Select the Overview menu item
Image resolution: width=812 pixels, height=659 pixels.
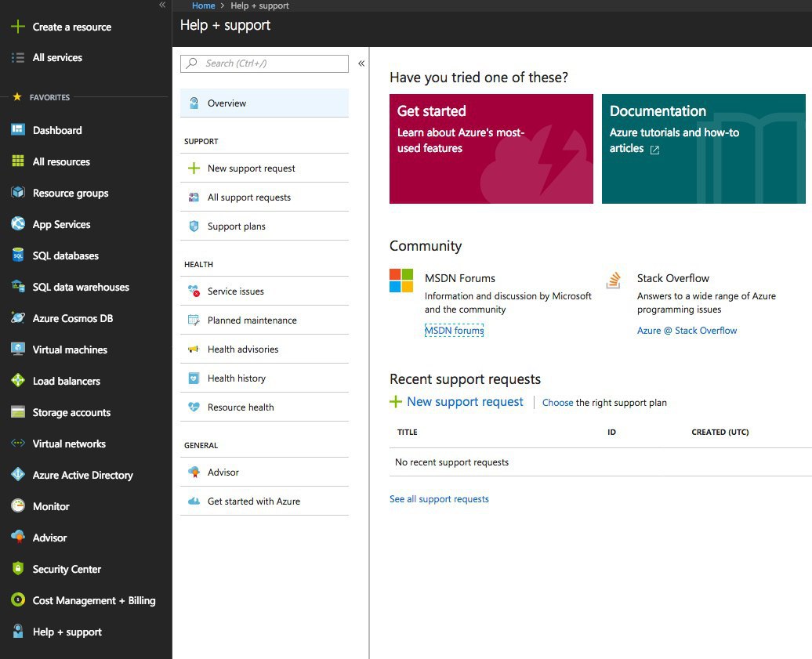pyautogui.click(x=264, y=103)
